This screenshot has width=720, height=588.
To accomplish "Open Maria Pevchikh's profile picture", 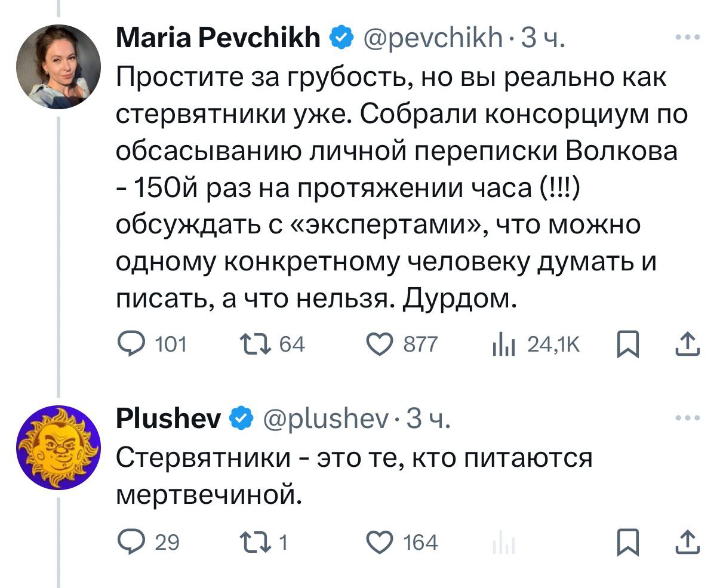I will click(x=59, y=67).
